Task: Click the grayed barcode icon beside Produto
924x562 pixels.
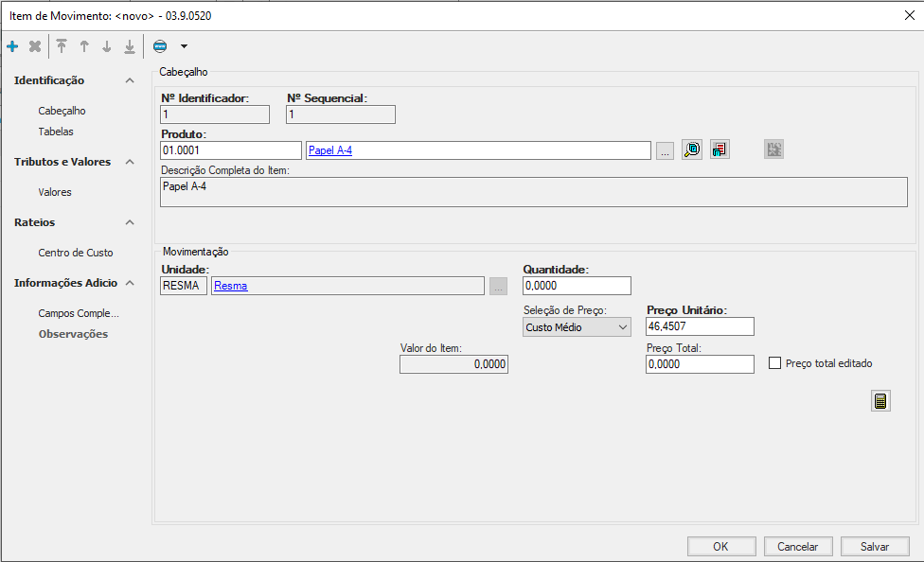Action: (774, 149)
